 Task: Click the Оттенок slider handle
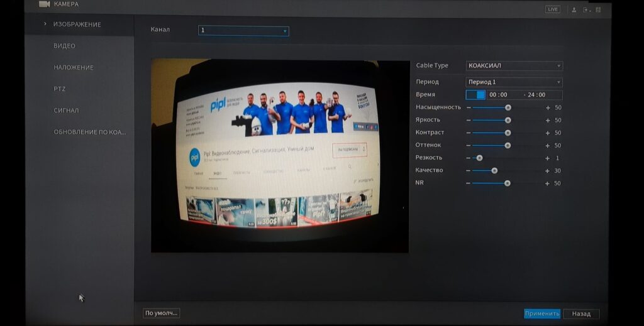coord(508,146)
